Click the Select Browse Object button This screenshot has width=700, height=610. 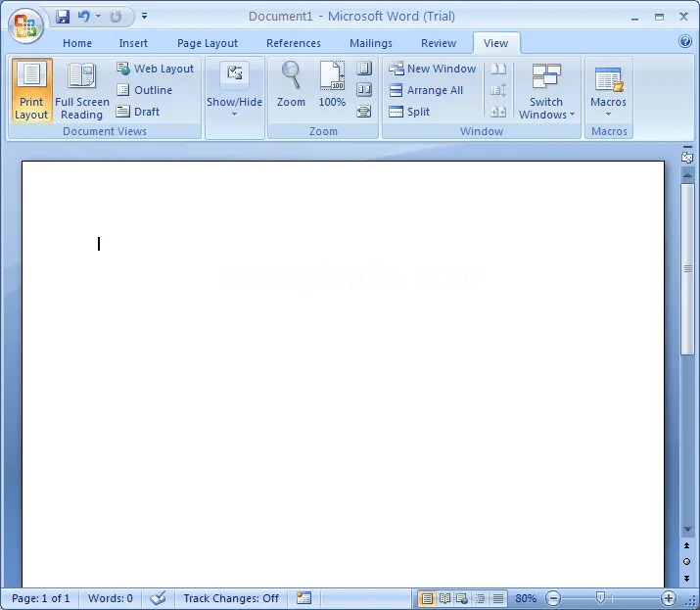point(687,562)
